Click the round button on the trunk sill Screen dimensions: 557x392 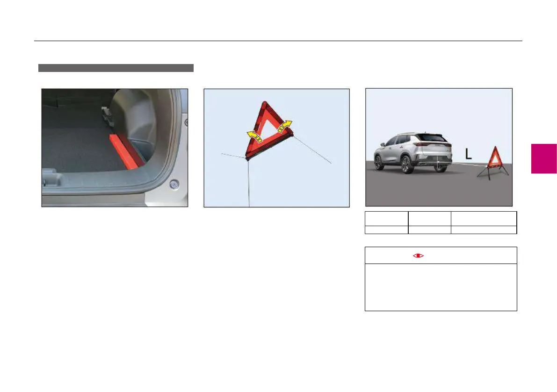pyautogui.click(x=174, y=185)
